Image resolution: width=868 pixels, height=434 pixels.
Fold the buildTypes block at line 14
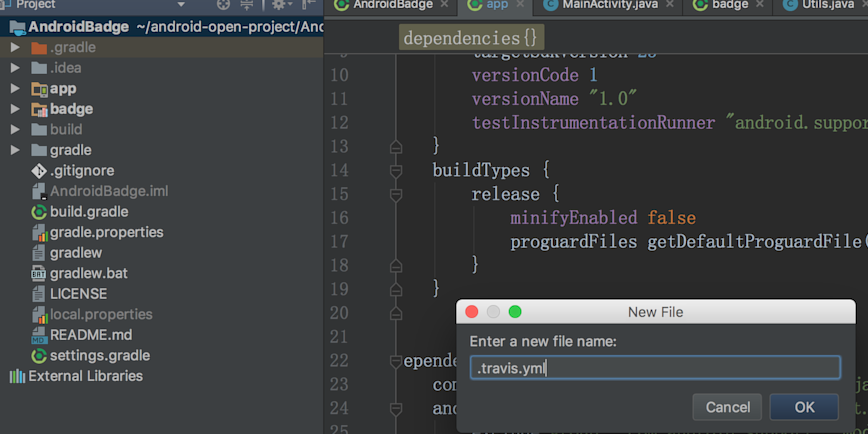click(395, 170)
